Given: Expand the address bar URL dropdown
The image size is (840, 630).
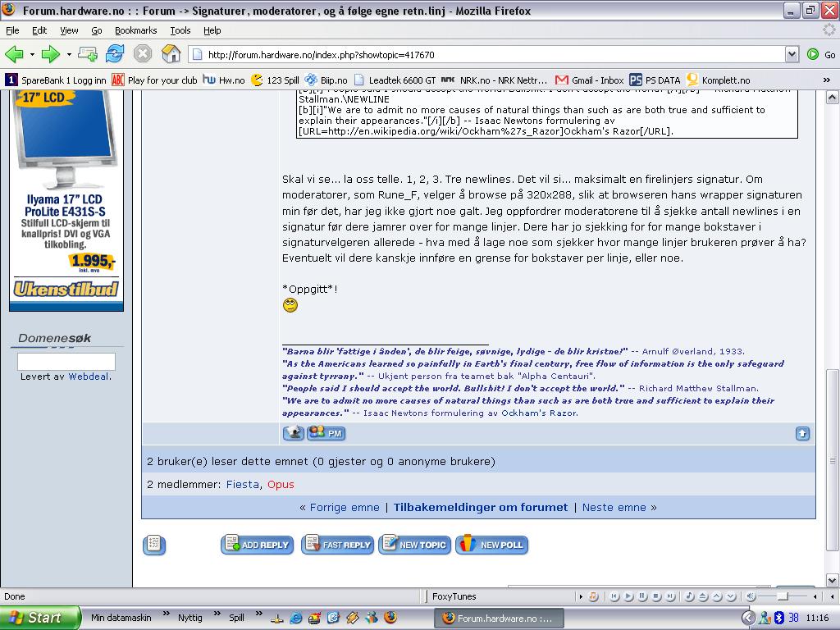Looking at the screenshot, I should [x=792, y=54].
